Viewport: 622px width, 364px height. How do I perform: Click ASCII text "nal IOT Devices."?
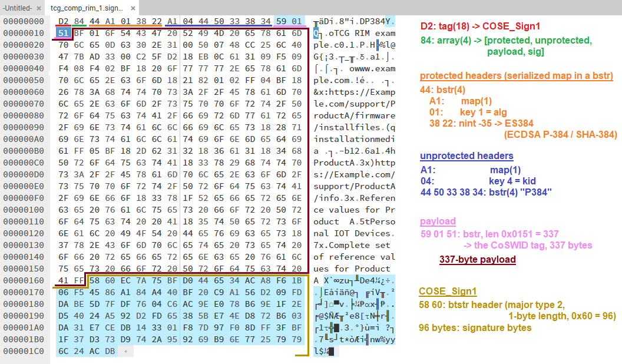coord(354,234)
